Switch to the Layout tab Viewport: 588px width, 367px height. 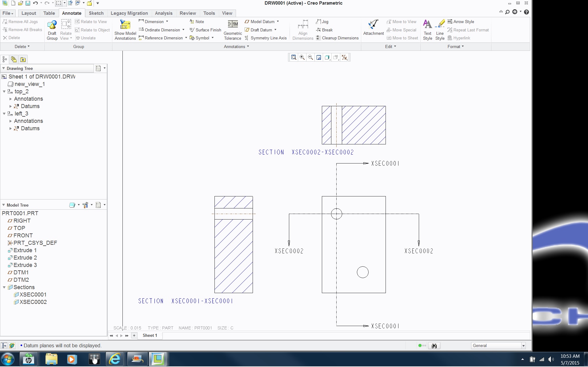click(x=29, y=13)
